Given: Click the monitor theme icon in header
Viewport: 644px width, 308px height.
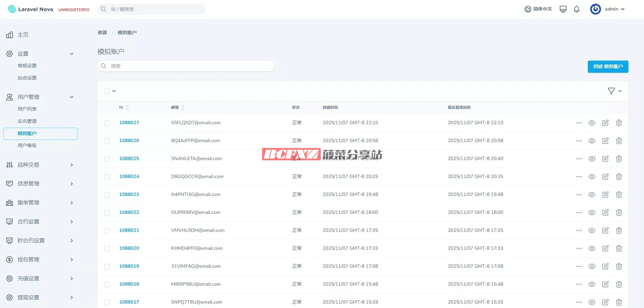Looking at the screenshot, I should (563, 9).
